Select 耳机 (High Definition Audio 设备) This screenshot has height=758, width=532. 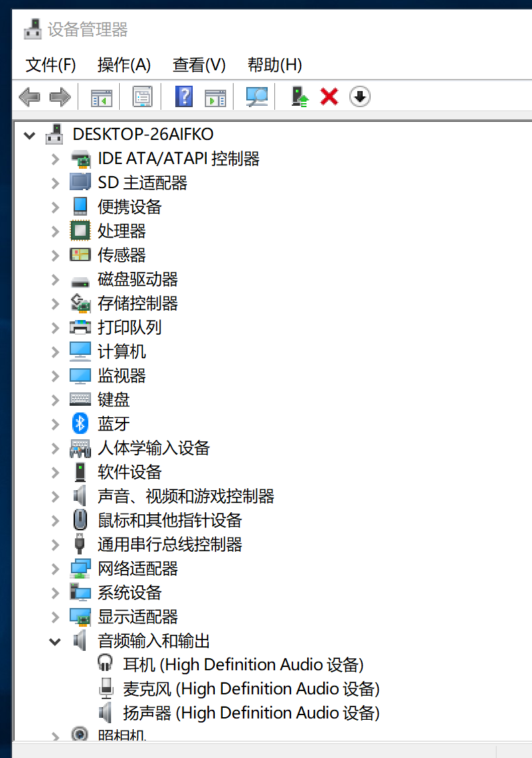[243, 665]
